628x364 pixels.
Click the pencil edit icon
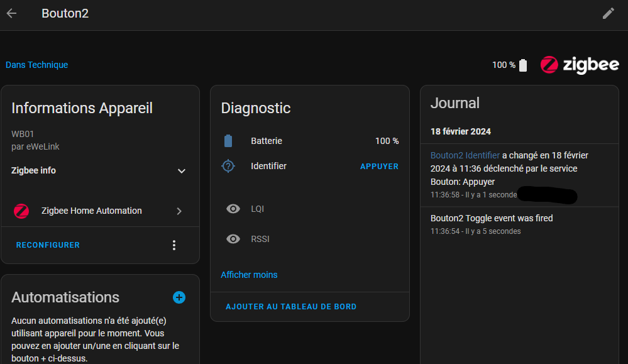(x=608, y=13)
